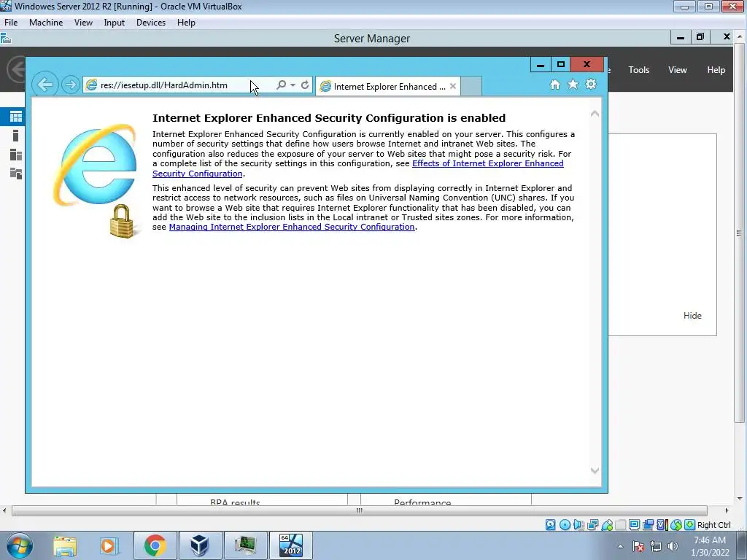Refresh the Internet Explorer page
Image resolution: width=747 pixels, height=560 pixels.
(305, 85)
